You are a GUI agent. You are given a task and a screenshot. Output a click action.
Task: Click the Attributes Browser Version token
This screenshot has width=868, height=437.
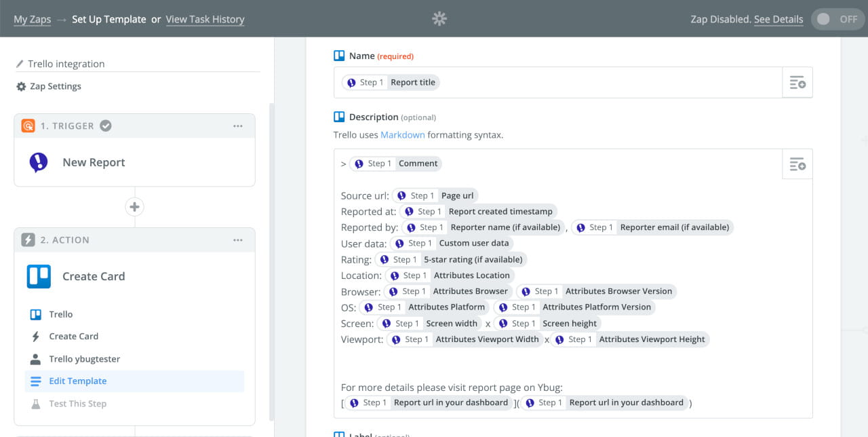point(597,291)
